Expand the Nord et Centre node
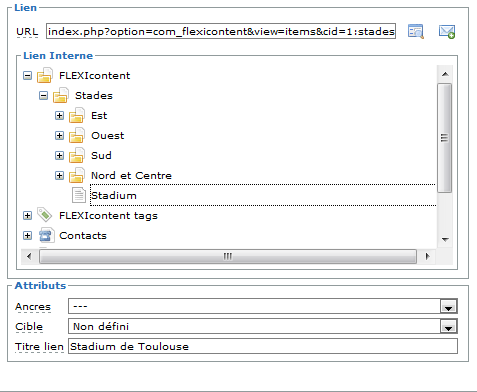This screenshot has height=392, width=477. tap(60, 176)
